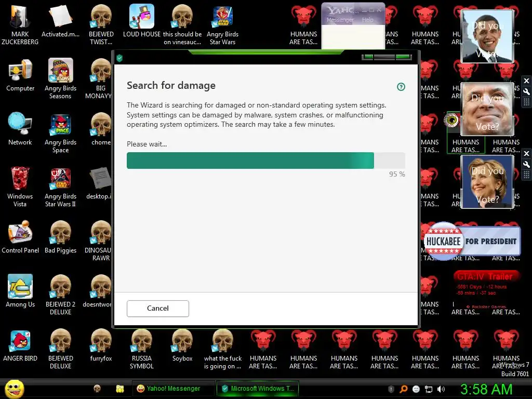532x399 pixels.
Task: Select the BIG MONAYY skull icon
Action: (x=99, y=79)
